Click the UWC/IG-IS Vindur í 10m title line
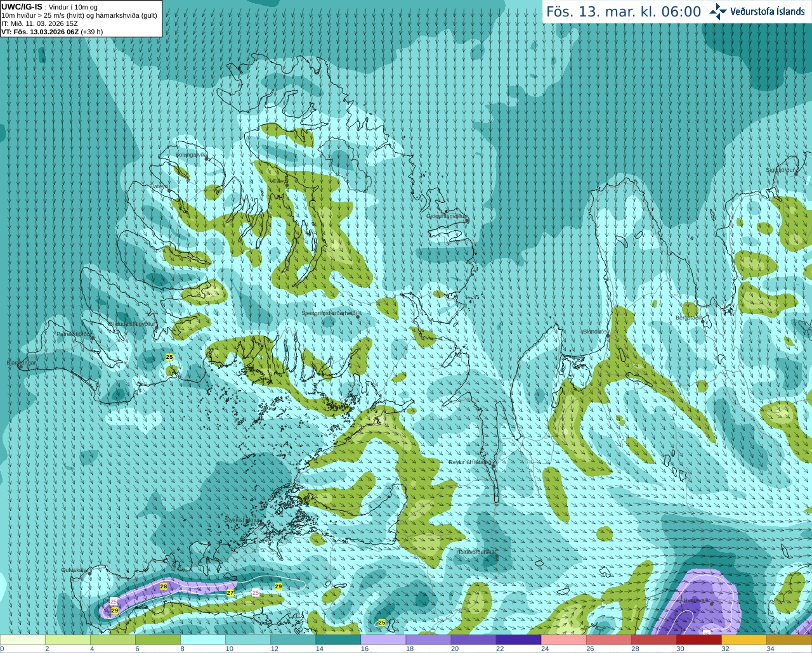Viewport: 812px width, 653px height. (x=49, y=7)
